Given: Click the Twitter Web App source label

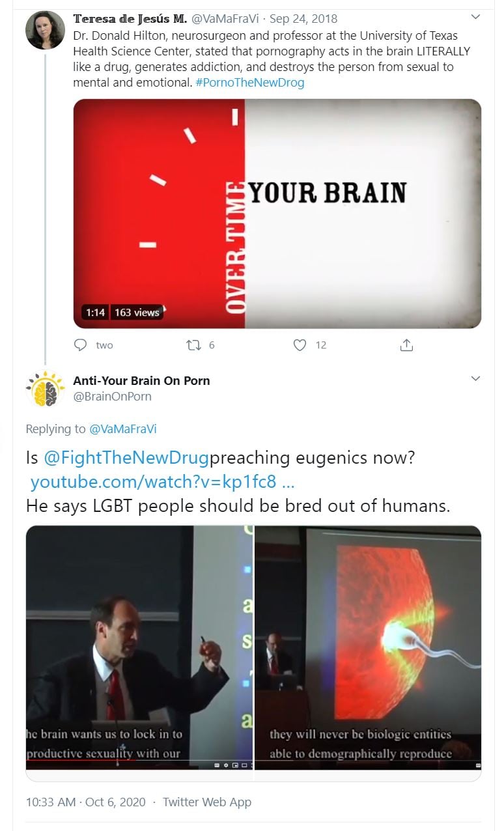Looking at the screenshot, I should tap(207, 802).
